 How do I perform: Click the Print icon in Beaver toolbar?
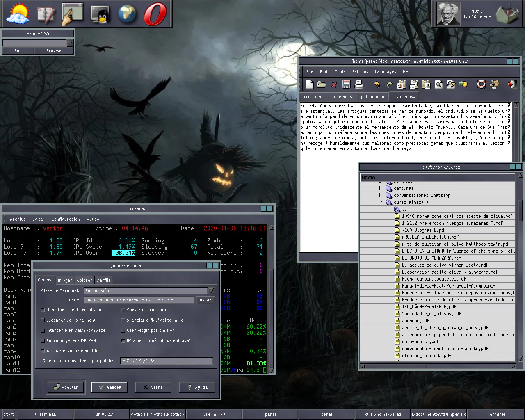359,84
